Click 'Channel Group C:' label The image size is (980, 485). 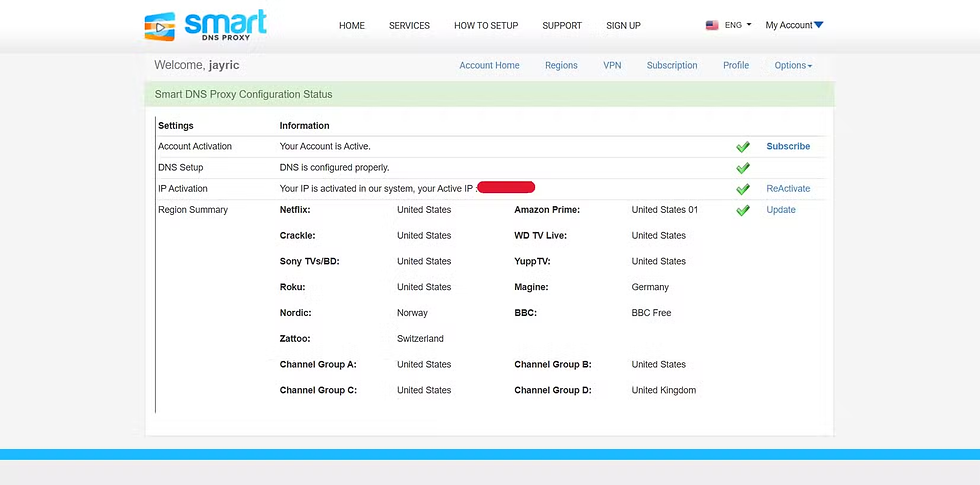click(x=318, y=390)
